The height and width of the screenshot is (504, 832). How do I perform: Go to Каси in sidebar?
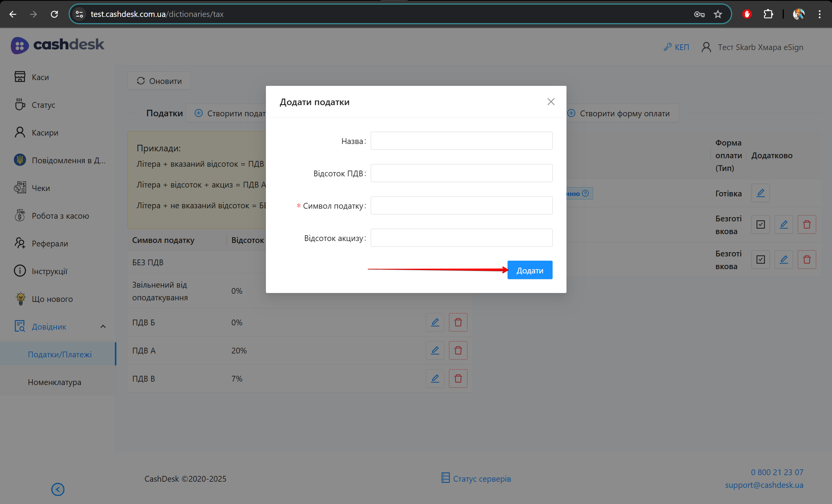click(40, 77)
